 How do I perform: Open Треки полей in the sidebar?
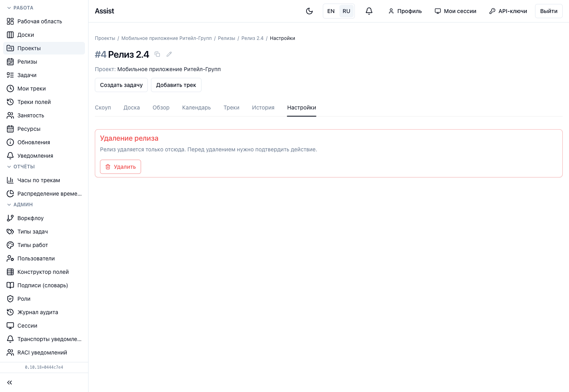pos(44,102)
